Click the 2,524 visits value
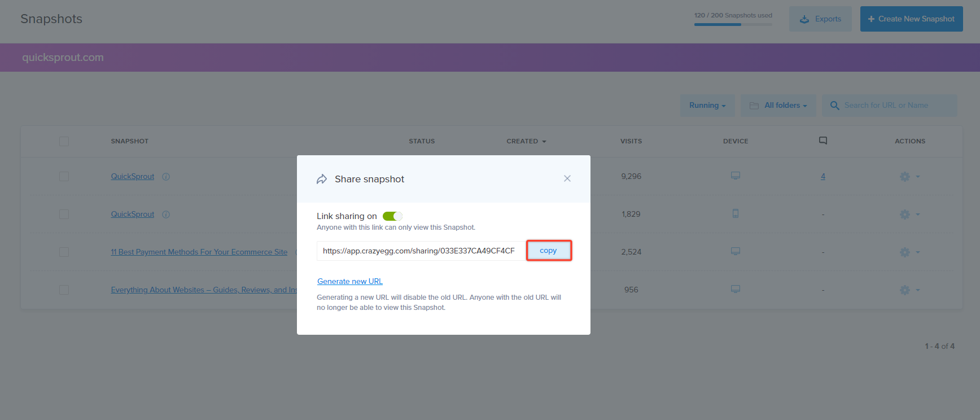 pos(631,252)
